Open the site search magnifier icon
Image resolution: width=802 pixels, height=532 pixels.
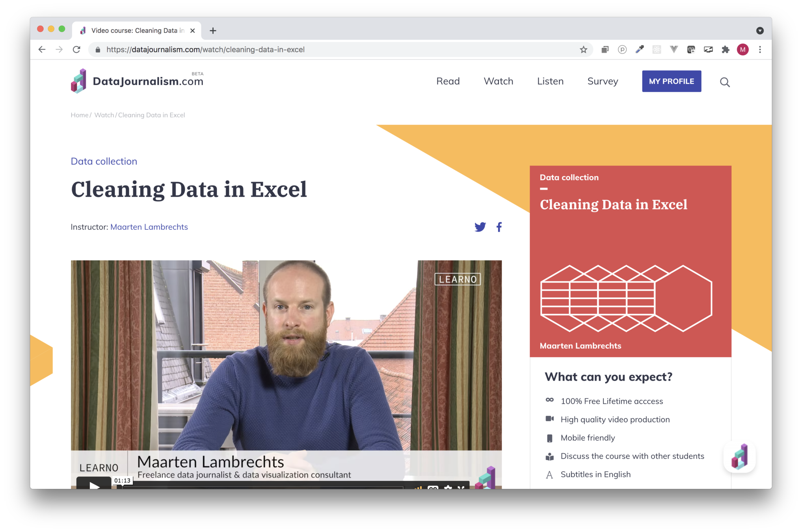pos(724,82)
